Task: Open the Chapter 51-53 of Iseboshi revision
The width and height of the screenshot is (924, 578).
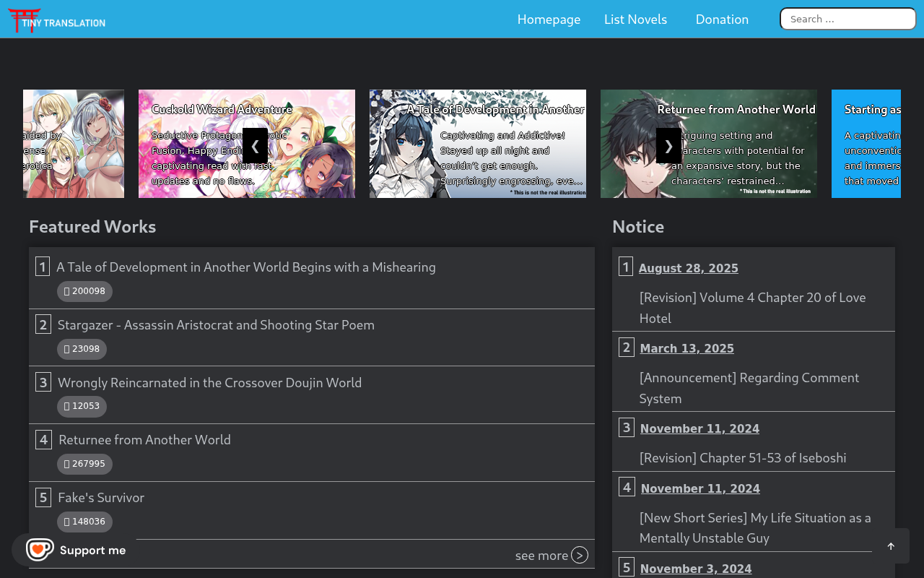Action: [x=743, y=458]
